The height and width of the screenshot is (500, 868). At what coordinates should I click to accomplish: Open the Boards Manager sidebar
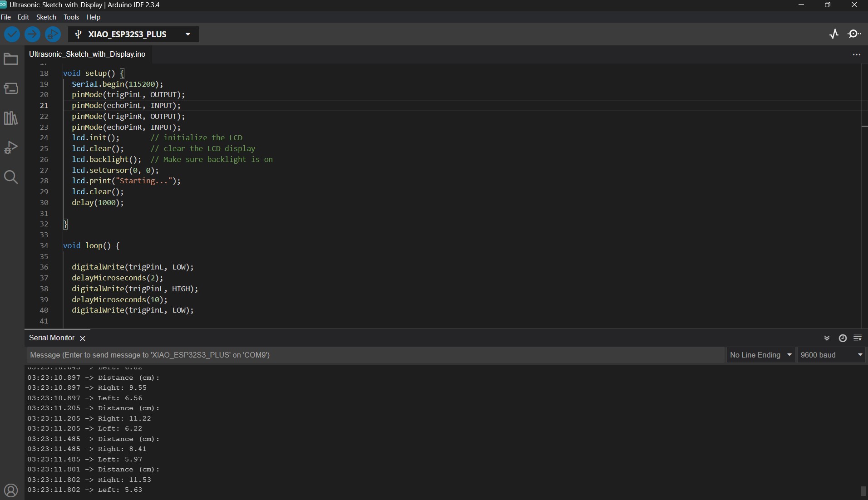click(11, 88)
